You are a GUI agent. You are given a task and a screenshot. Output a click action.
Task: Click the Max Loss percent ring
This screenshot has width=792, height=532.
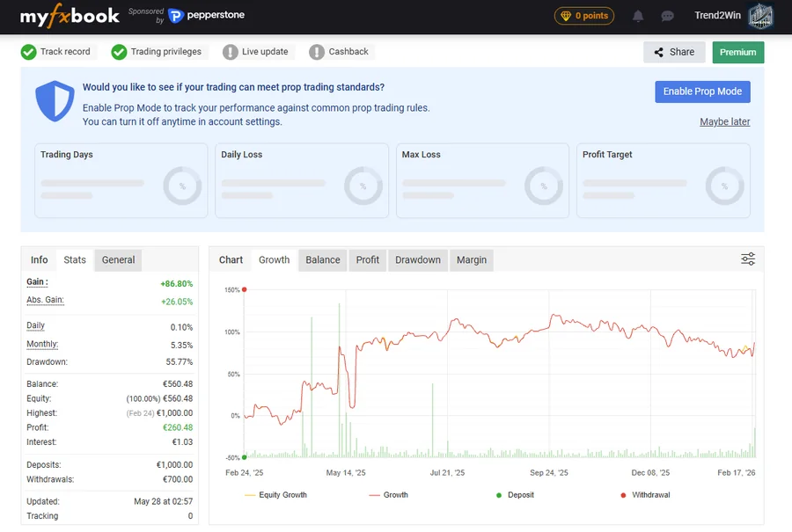[x=544, y=186]
